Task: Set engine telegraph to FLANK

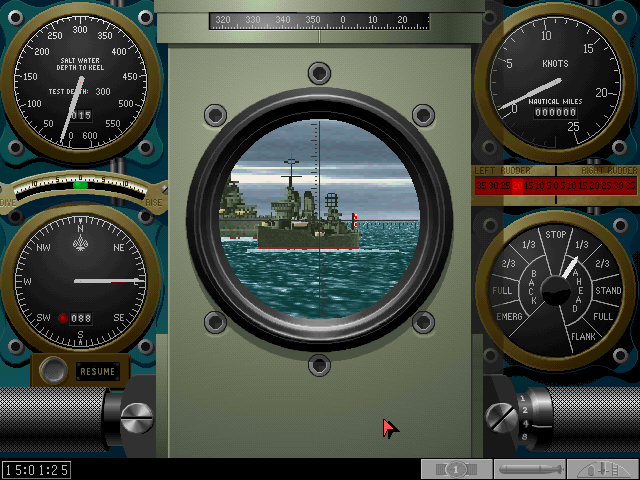Action: [x=583, y=337]
